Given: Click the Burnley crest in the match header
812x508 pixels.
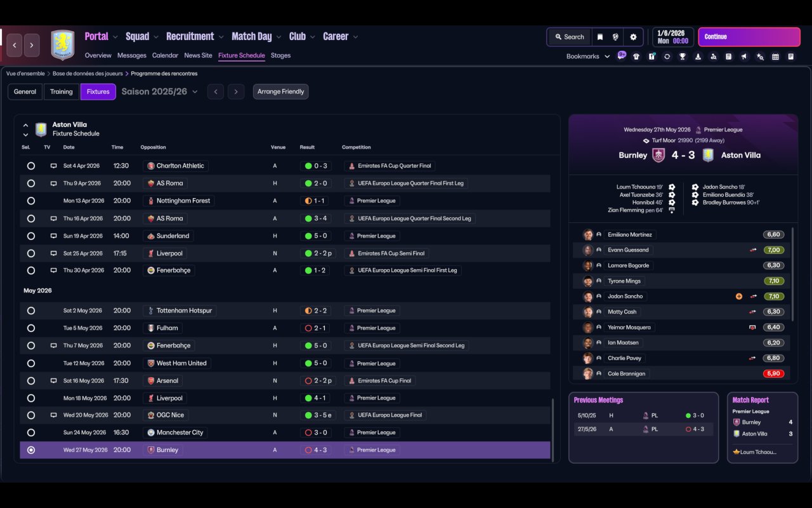Looking at the screenshot, I should coord(658,155).
